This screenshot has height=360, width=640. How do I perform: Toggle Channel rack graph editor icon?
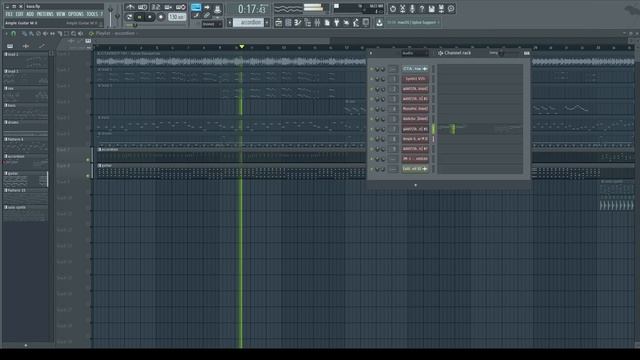(x=527, y=53)
